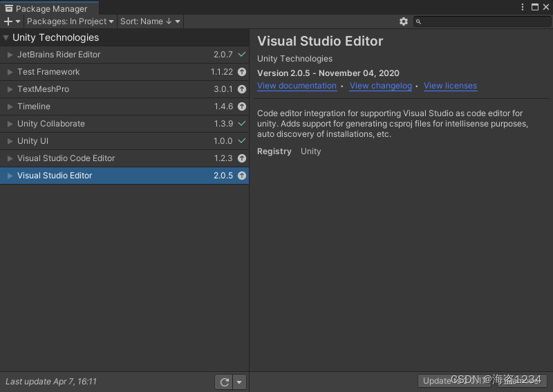Open the Sort: Name dropdown
Screen dimensions: 553x392
click(150, 21)
